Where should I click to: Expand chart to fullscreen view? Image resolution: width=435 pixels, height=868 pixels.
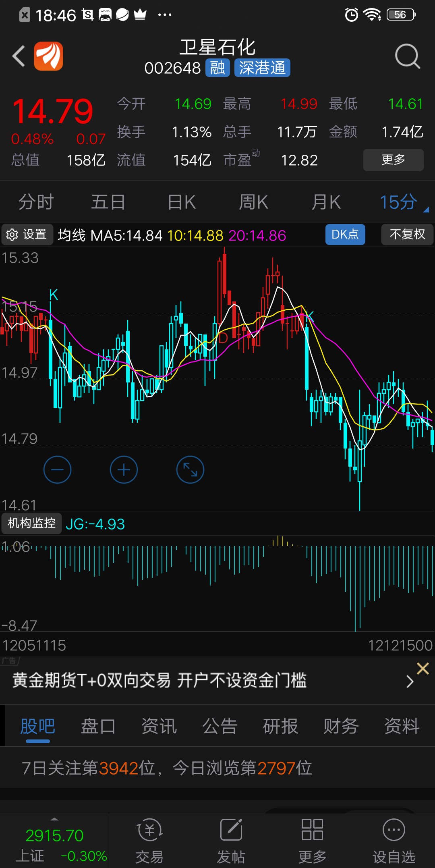190,470
